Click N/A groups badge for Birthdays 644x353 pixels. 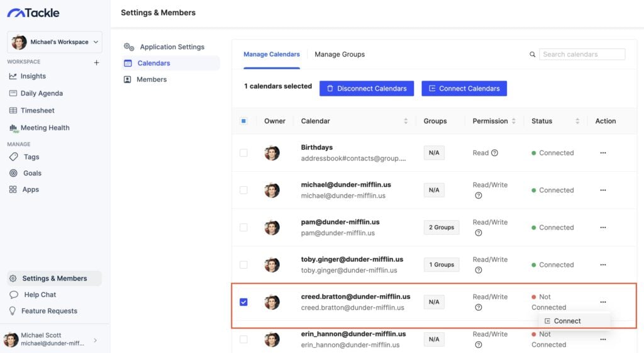434,153
